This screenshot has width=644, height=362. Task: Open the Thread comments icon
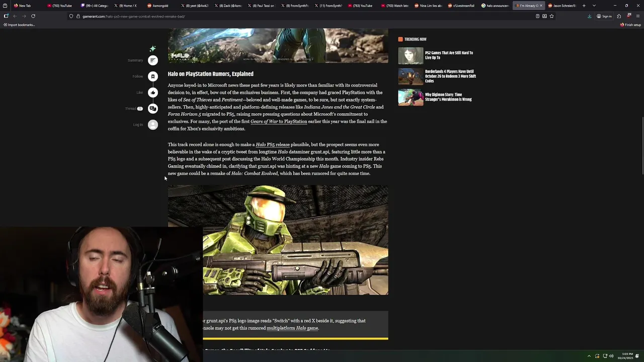(x=153, y=109)
